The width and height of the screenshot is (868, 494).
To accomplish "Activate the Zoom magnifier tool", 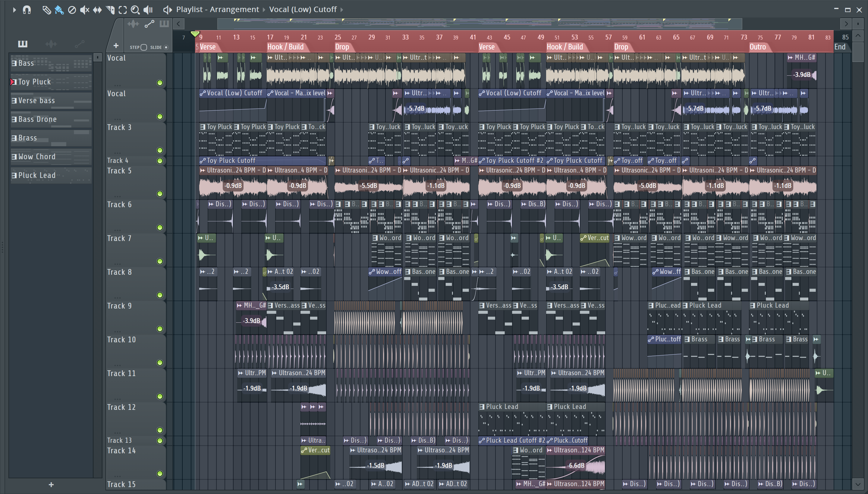I will tap(135, 10).
